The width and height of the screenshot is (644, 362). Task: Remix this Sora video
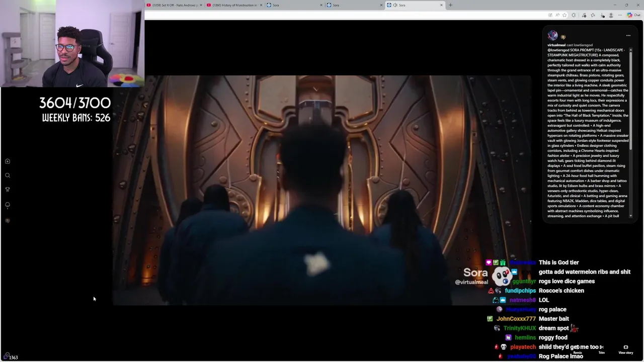tap(578, 348)
